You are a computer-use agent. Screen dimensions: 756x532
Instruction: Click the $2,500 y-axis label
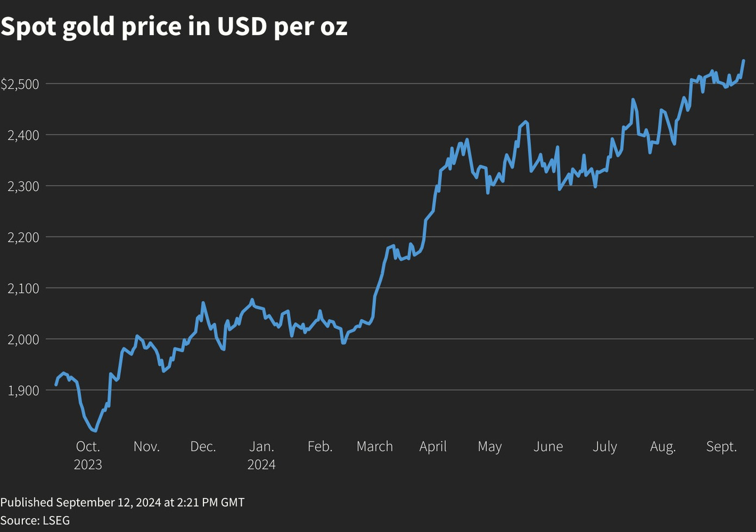[20, 84]
